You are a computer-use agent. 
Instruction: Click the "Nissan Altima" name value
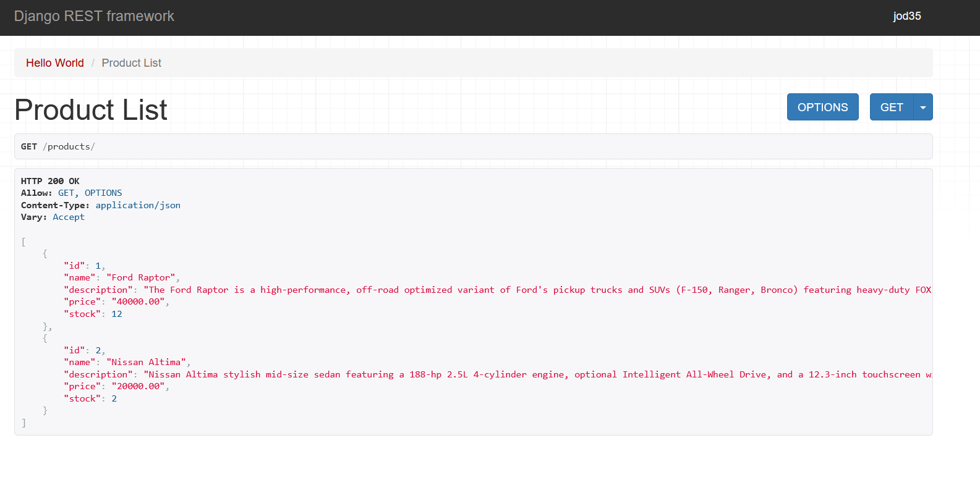[x=146, y=362]
